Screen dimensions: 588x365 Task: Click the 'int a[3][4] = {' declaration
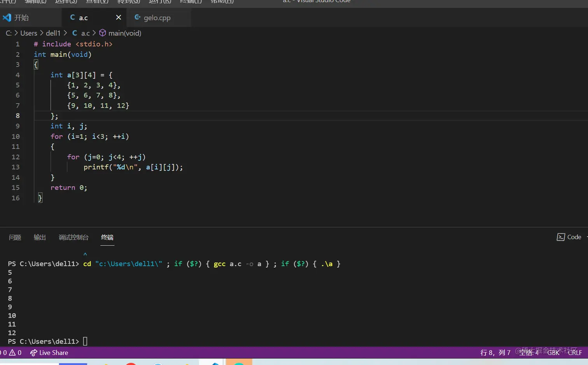pos(81,75)
